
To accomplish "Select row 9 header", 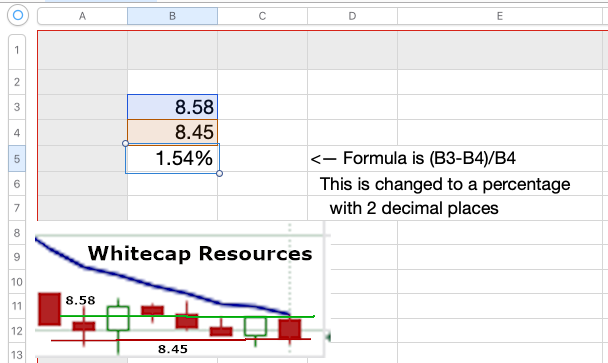I will pyautogui.click(x=17, y=257).
